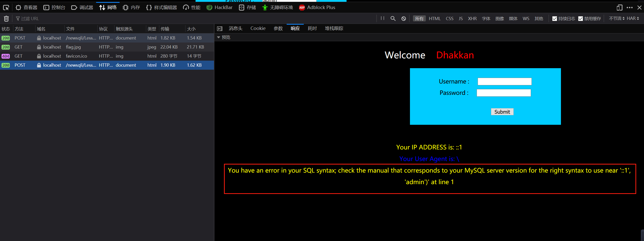Click lock icon of favicon.ico row
Screen dimensions: 644x241
(39, 56)
